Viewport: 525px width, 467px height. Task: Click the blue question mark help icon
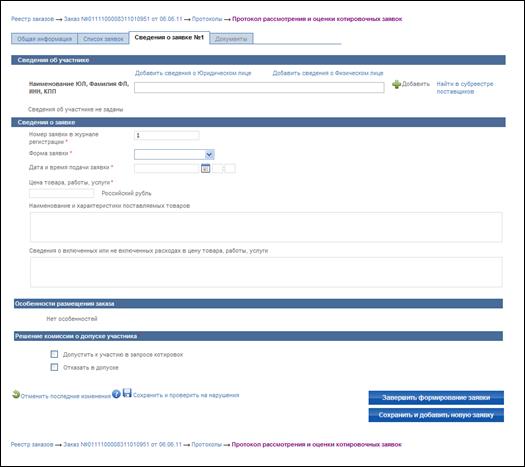[116, 394]
